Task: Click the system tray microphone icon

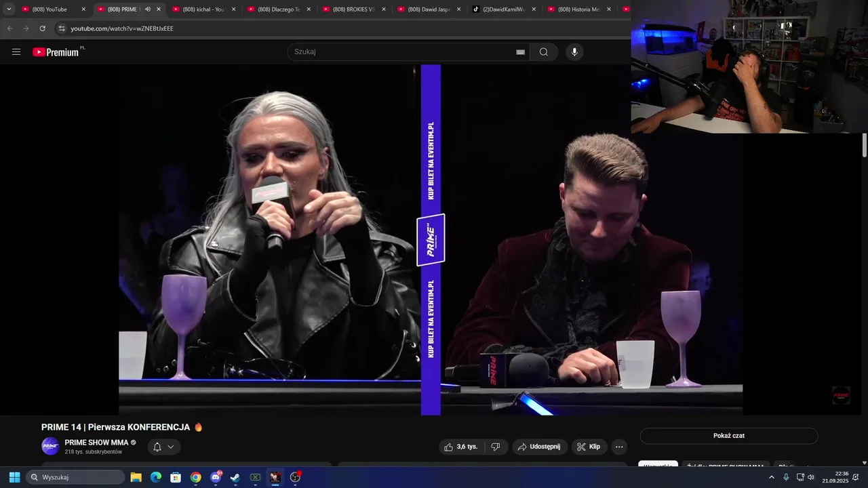Action: pos(786,477)
